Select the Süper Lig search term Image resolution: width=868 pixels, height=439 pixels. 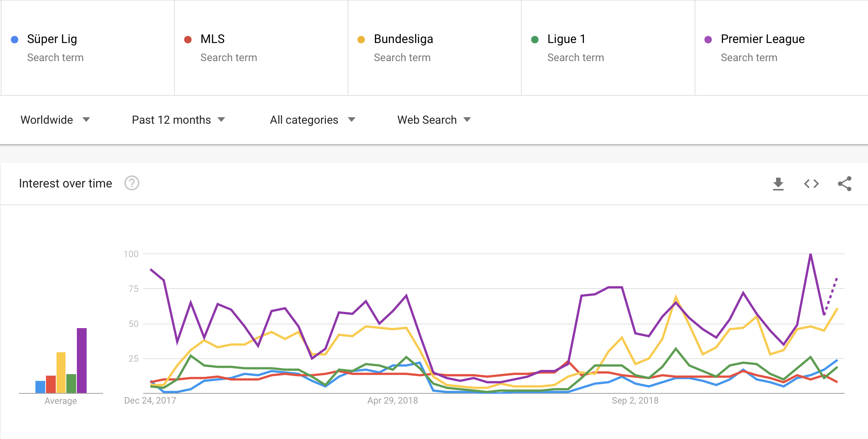click(52, 39)
